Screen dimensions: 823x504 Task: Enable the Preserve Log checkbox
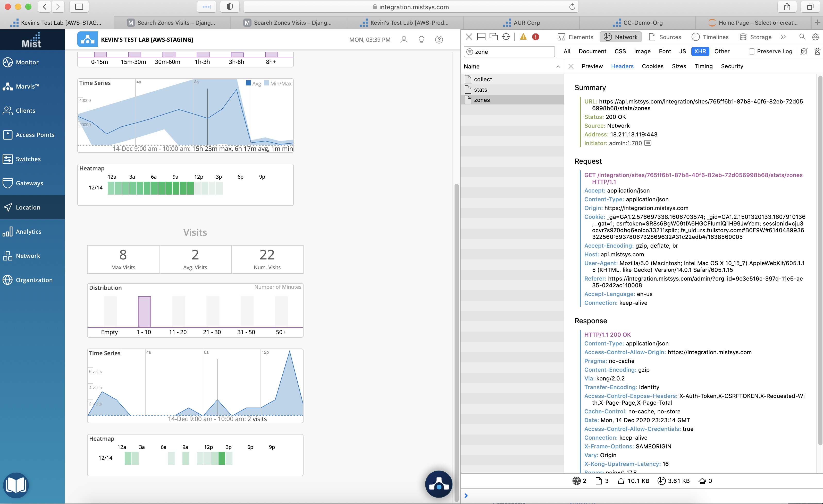[752, 51]
